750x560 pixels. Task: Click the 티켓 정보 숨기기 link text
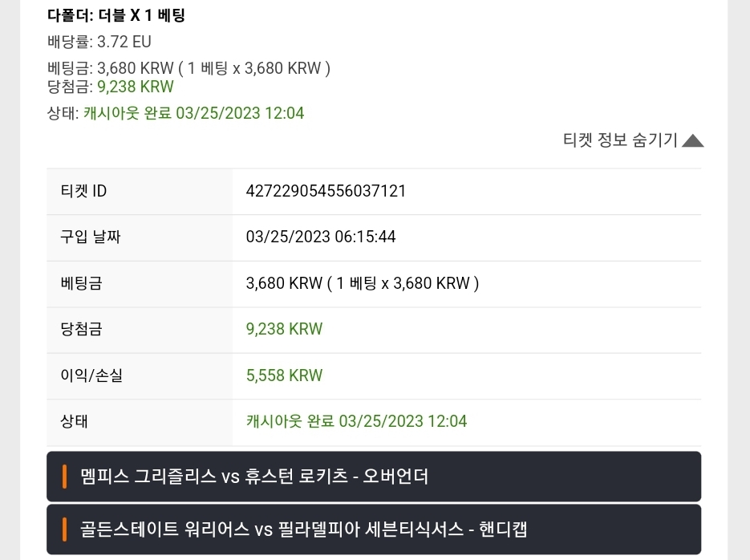620,140
